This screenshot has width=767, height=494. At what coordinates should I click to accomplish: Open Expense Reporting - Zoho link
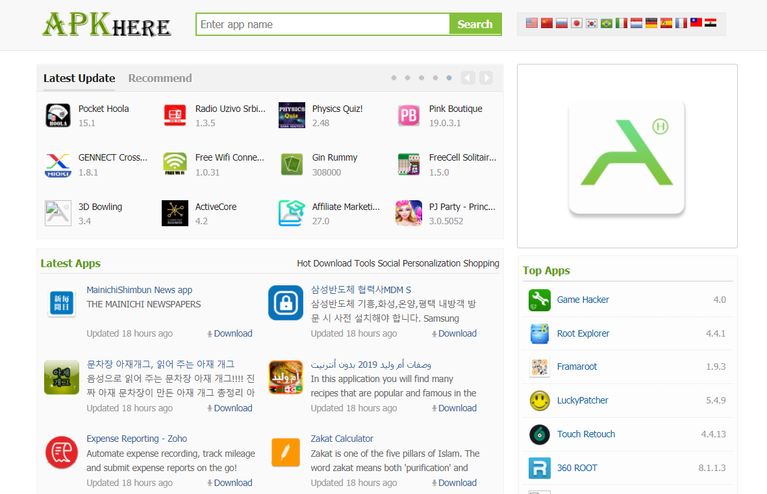(x=137, y=438)
